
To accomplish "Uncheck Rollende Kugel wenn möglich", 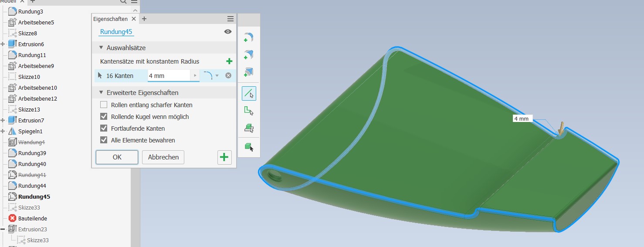I will pos(104,117).
